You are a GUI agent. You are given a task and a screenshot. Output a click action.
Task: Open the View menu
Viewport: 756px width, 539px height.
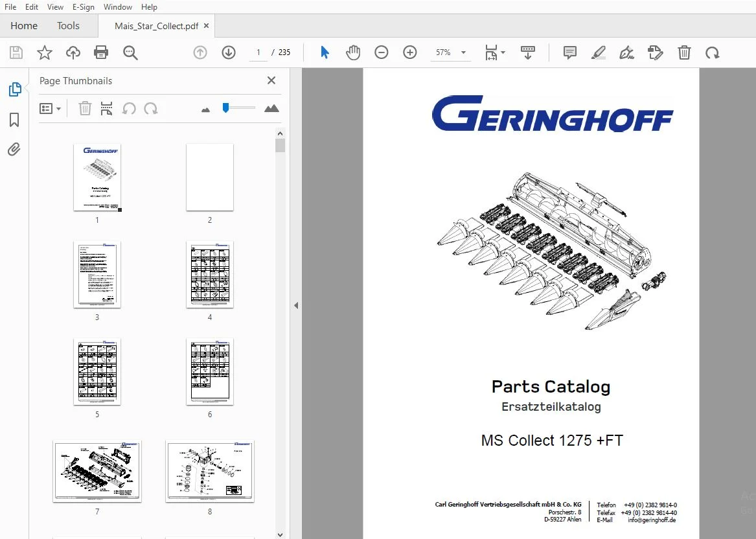pyautogui.click(x=55, y=6)
